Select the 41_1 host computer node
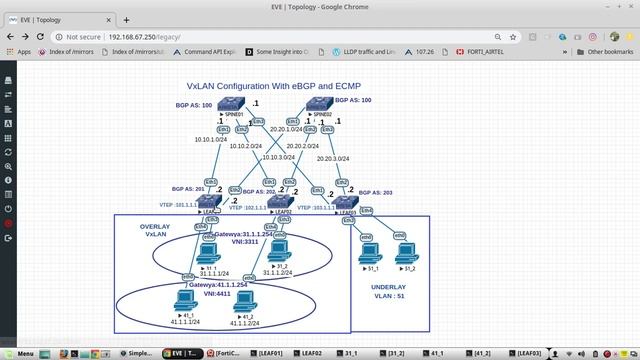The width and height of the screenshot is (640, 360). pos(186,301)
